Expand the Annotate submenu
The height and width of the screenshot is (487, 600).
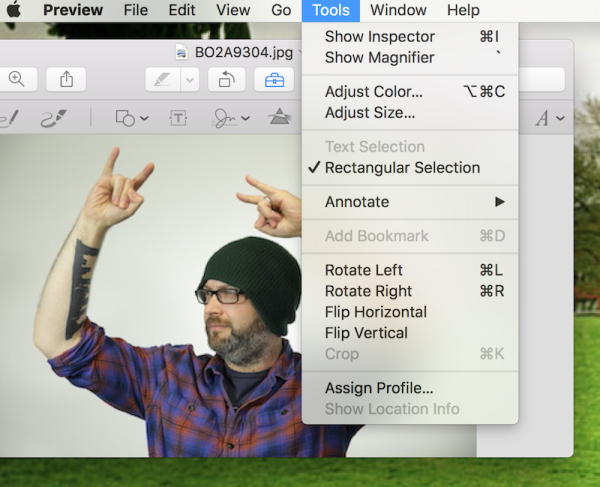410,202
